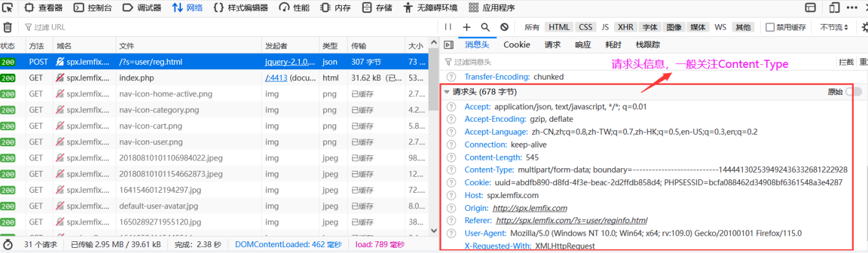The height and width of the screenshot is (253, 868).
Task: Select the 消息头 headers tab
Action: point(477,45)
